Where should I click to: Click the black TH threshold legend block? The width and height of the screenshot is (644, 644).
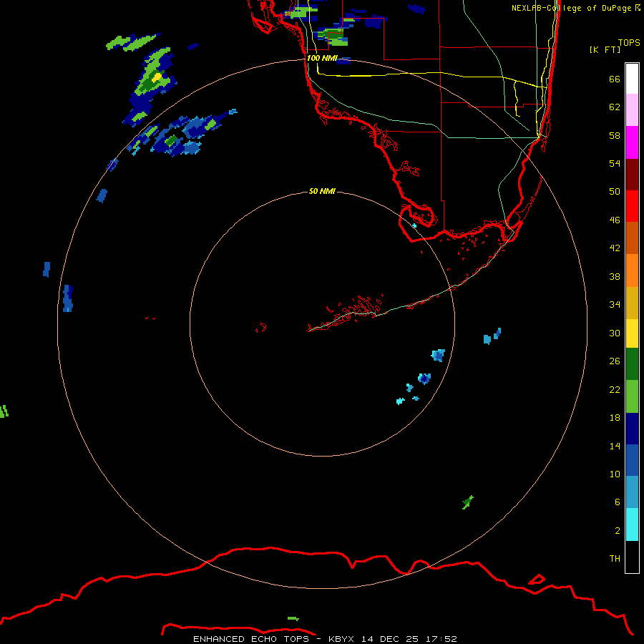632,557
